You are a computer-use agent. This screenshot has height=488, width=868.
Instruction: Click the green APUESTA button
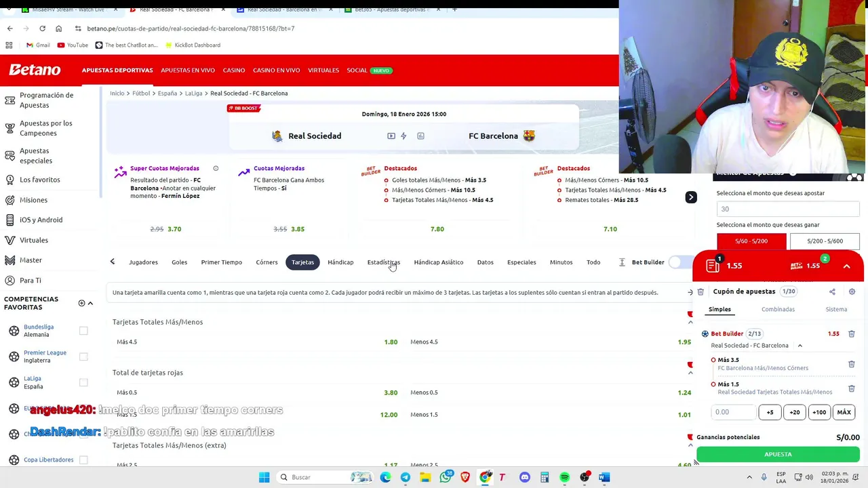(778, 454)
